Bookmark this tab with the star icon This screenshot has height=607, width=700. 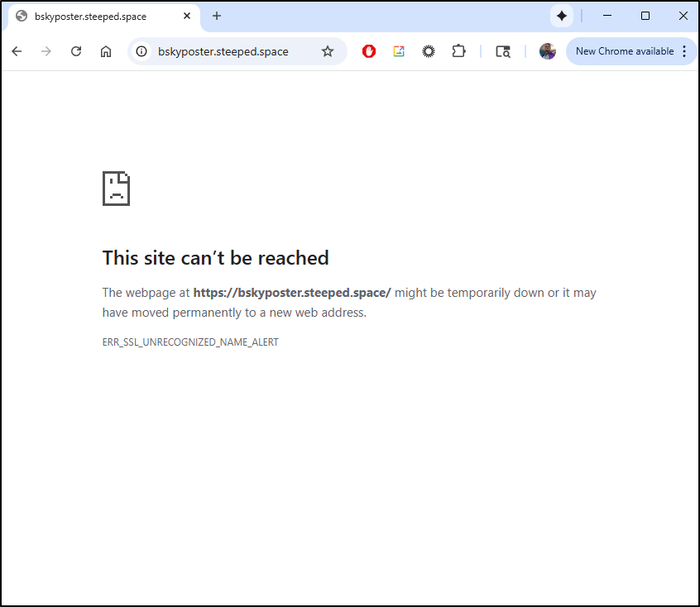pos(328,51)
